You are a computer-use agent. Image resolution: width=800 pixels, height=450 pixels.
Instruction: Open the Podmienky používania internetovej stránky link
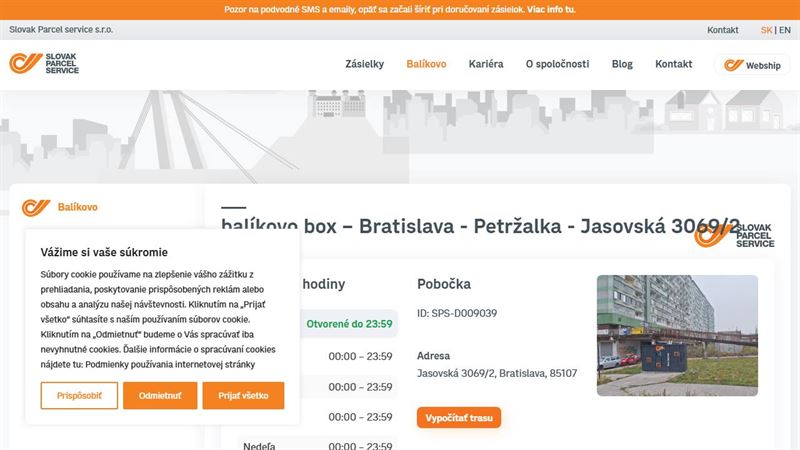pyautogui.click(x=170, y=364)
